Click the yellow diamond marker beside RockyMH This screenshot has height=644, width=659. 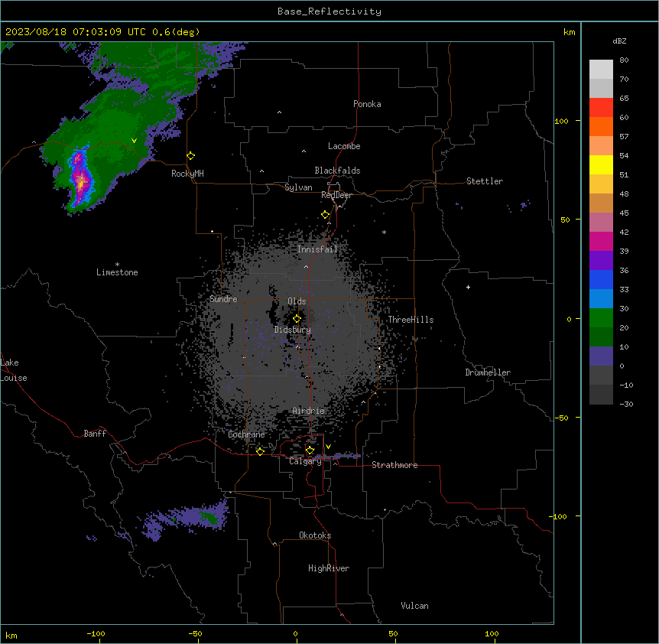(x=191, y=156)
